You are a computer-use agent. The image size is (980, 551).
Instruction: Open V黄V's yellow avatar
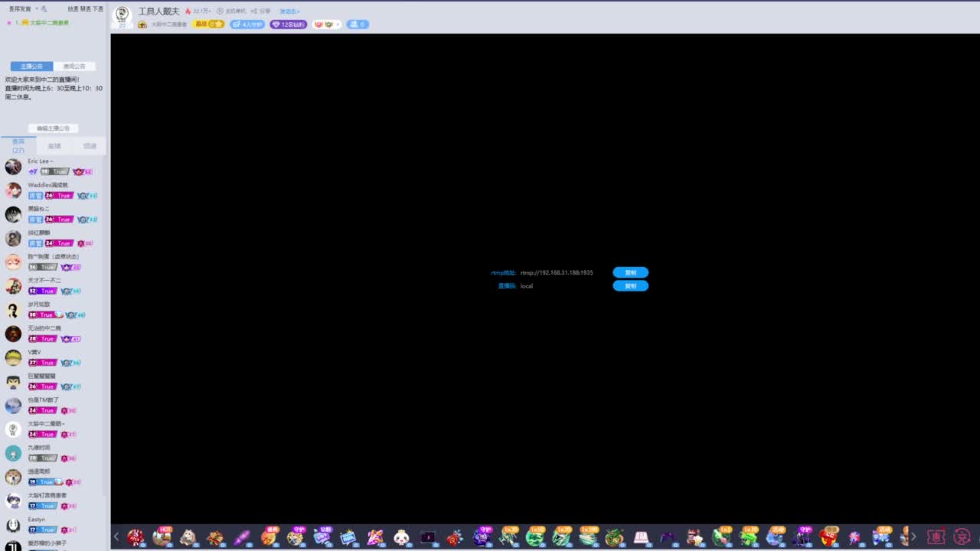[13, 357]
